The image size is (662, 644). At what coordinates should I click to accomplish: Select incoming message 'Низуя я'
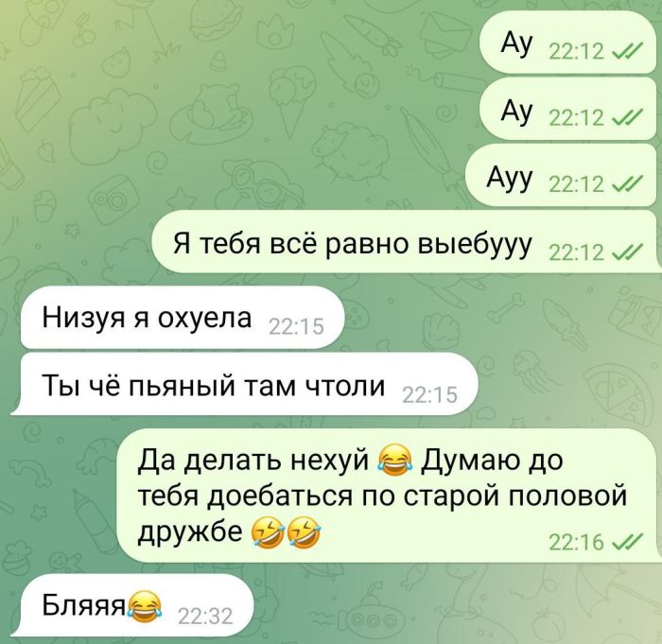tap(183, 317)
